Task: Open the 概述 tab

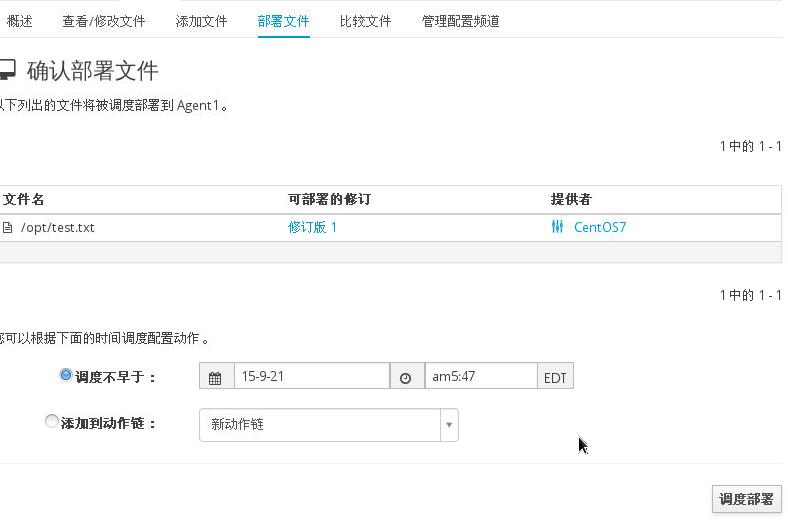Action: tap(20, 21)
